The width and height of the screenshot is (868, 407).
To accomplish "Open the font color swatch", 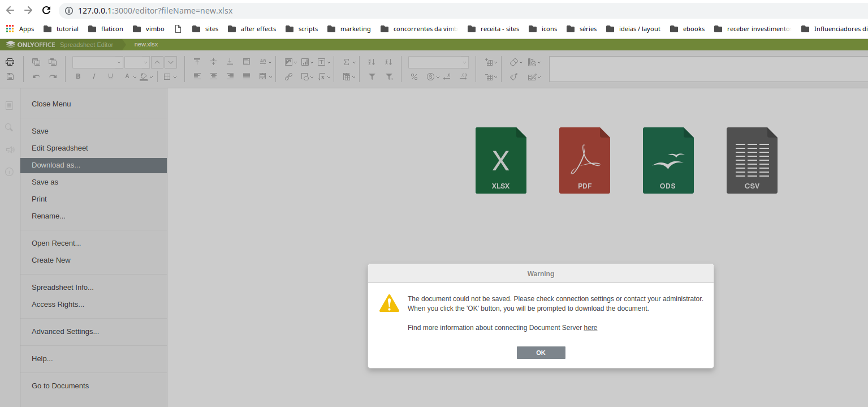I will click(128, 76).
